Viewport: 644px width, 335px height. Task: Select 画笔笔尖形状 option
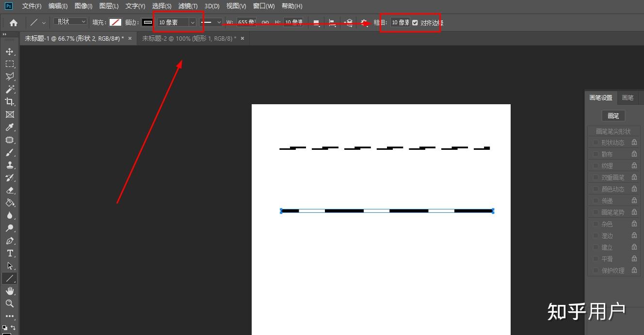point(613,131)
